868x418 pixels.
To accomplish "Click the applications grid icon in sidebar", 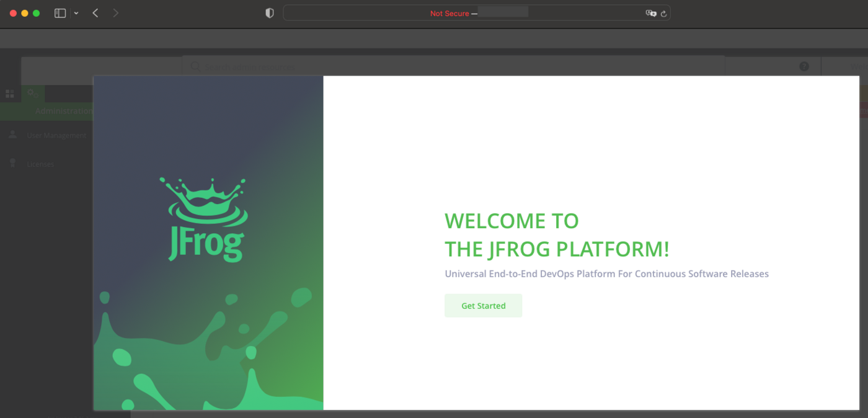I will pyautogui.click(x=9, y=93).
